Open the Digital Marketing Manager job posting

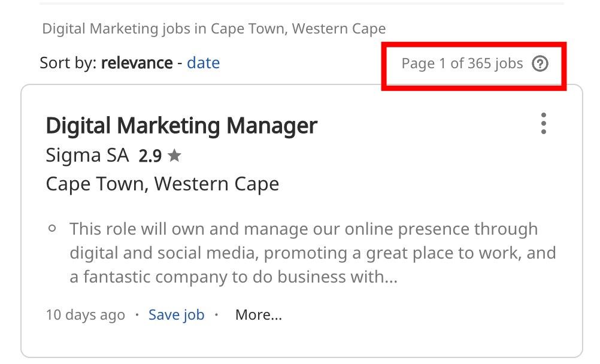[181, 125]
